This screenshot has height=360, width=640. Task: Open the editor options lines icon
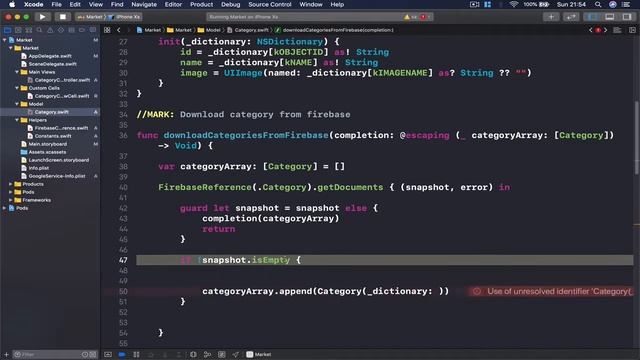coord(617,30)
